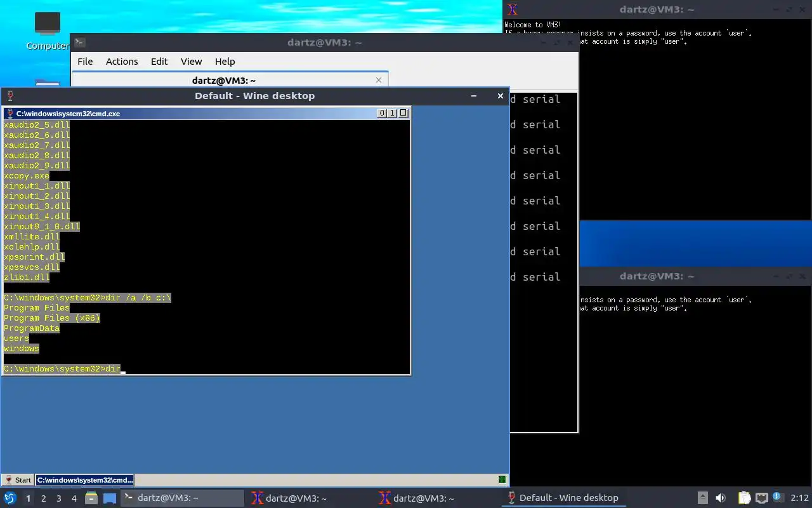
Task: Switch to workspace 1
Action: pyautogui.click(x=28, y=498)
